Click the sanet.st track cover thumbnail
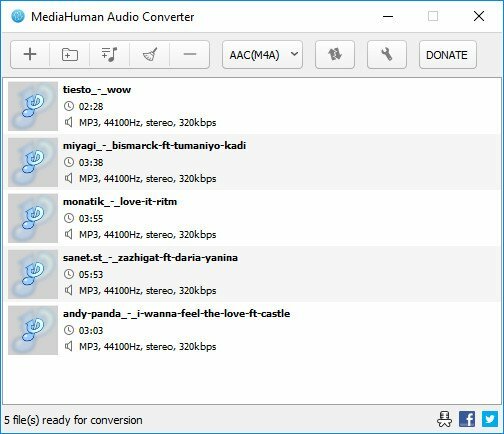Screen dimensions: 504x434 tap(33, 274)
